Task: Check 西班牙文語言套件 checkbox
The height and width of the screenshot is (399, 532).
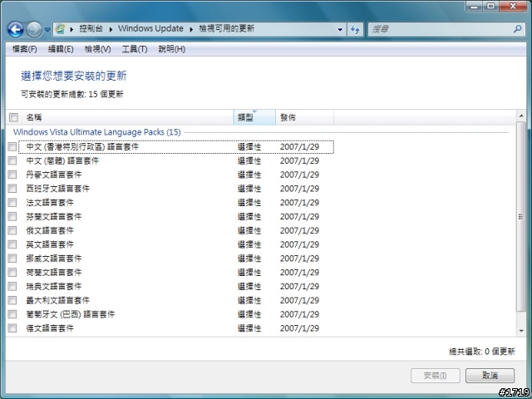Action: [12, 189]
